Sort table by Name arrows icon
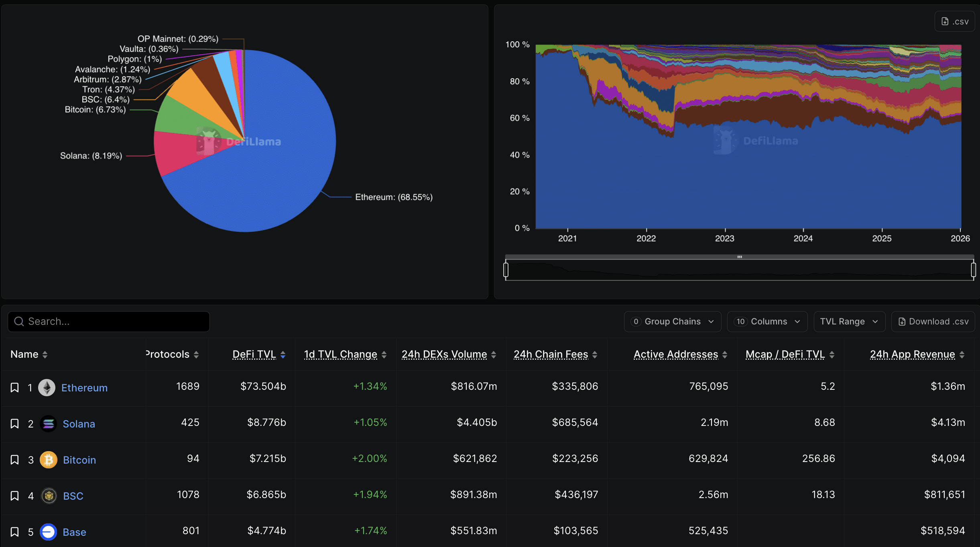 coord(45,355)
